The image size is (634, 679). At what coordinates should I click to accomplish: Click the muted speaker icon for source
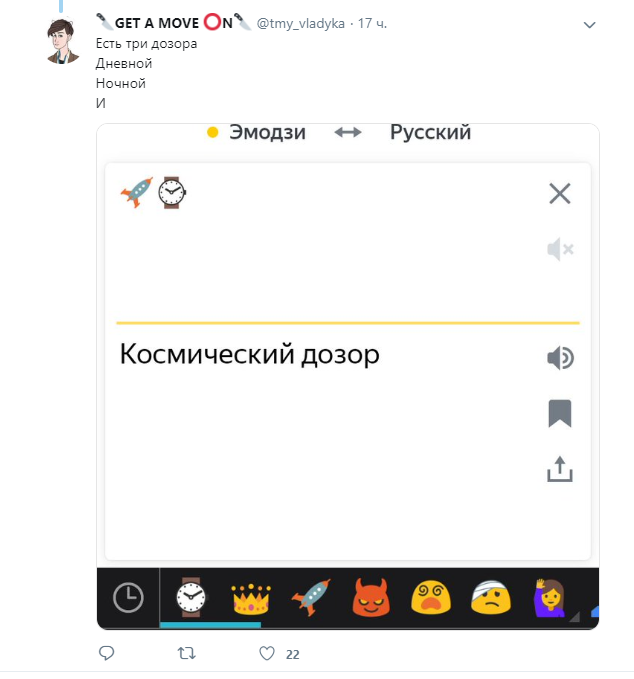(560, 249)
